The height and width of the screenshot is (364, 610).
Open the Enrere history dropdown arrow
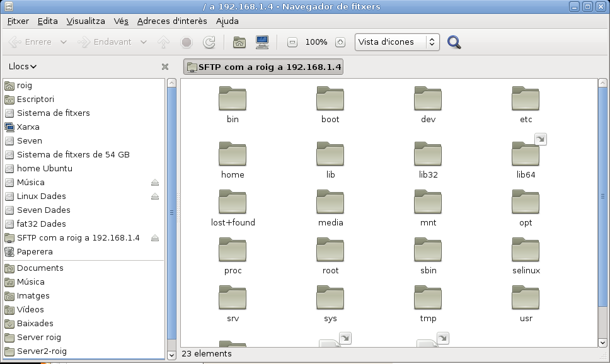(64, 42)
